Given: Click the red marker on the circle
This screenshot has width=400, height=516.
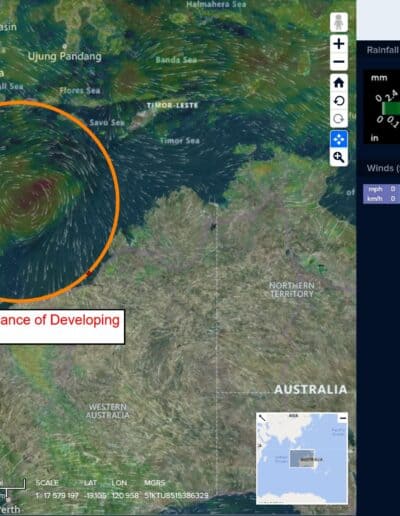Looking at the screenshot, I should [89, 274].
